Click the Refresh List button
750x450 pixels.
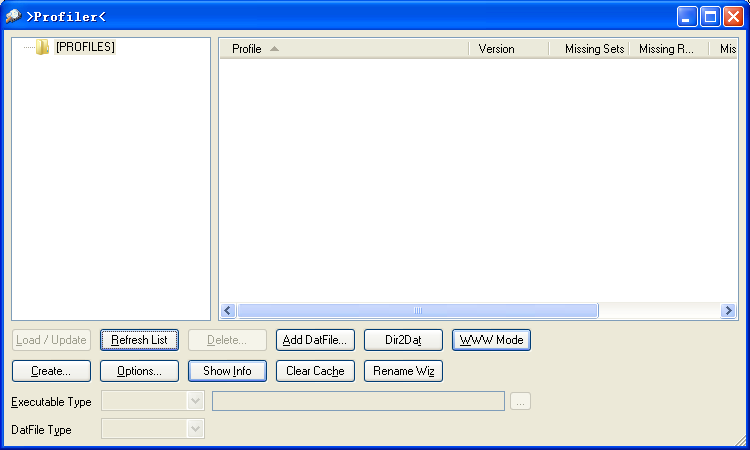139,340
